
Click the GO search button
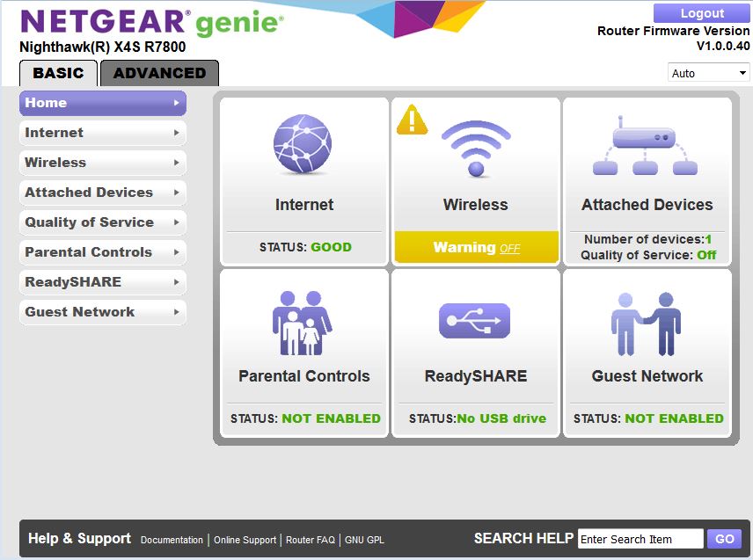pos(724,539)
